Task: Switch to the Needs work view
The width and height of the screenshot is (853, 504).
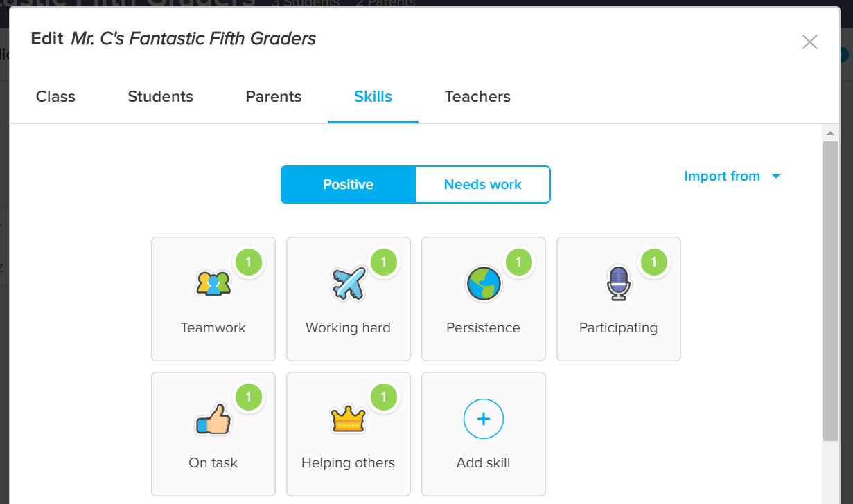Action: point(482,184)
